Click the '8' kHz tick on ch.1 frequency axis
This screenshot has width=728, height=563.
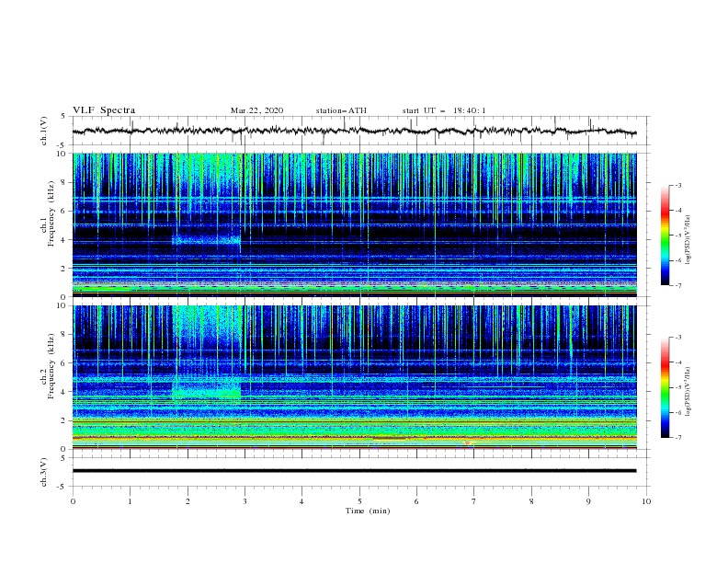click(65, 182)
